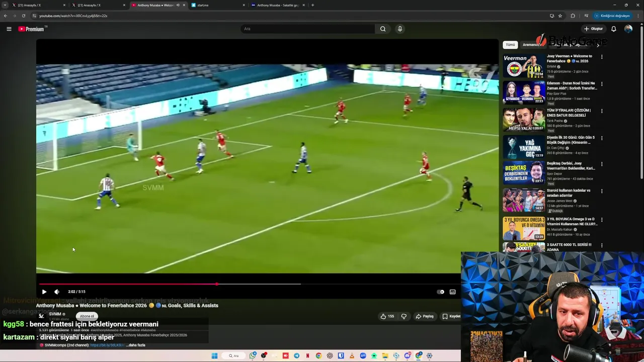Share the video via Paylaş button

[x=425, y=316]
